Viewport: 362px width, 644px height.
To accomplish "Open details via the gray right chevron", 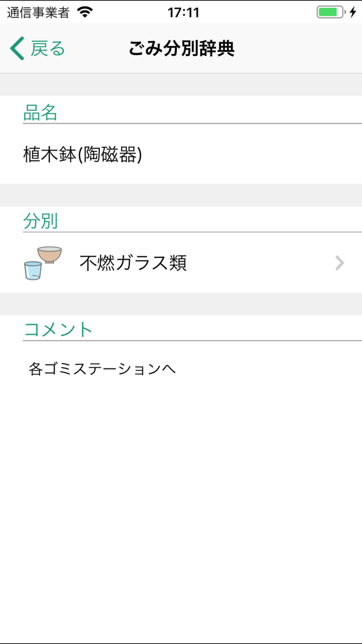I will [x=340, y=262].
